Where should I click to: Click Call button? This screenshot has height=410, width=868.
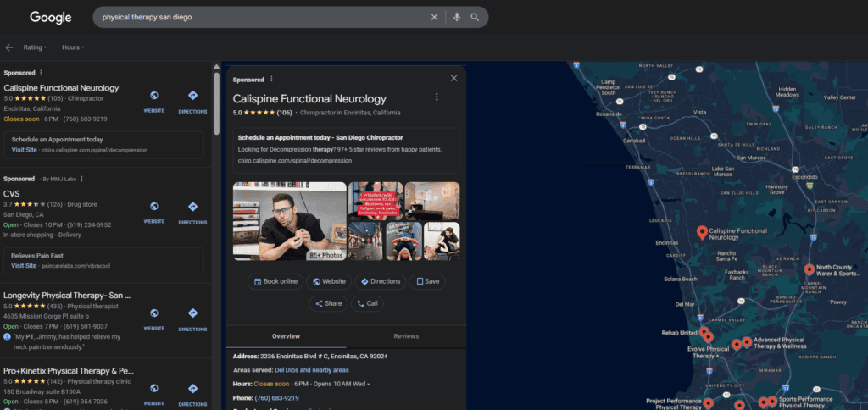coord(367,304)
